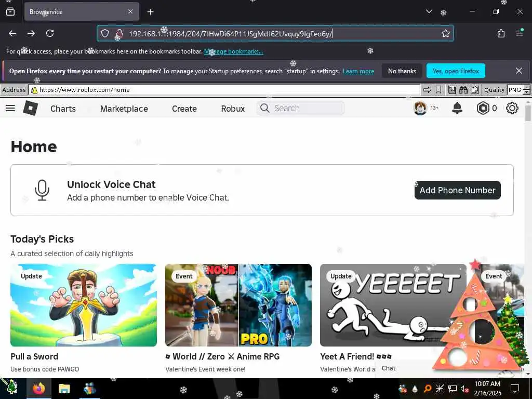The image size is (532, 399).
Task: Click the Roblox logo icon
Action: coord(31,108)
